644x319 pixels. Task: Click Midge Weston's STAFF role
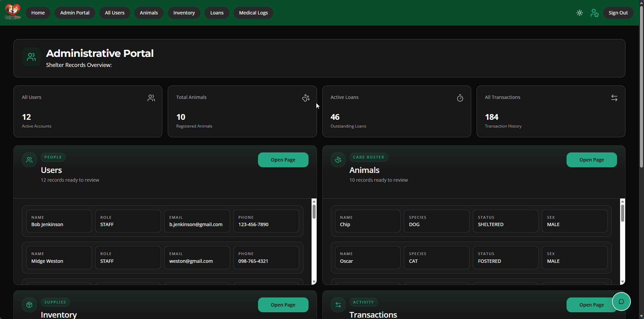[107, 261]
